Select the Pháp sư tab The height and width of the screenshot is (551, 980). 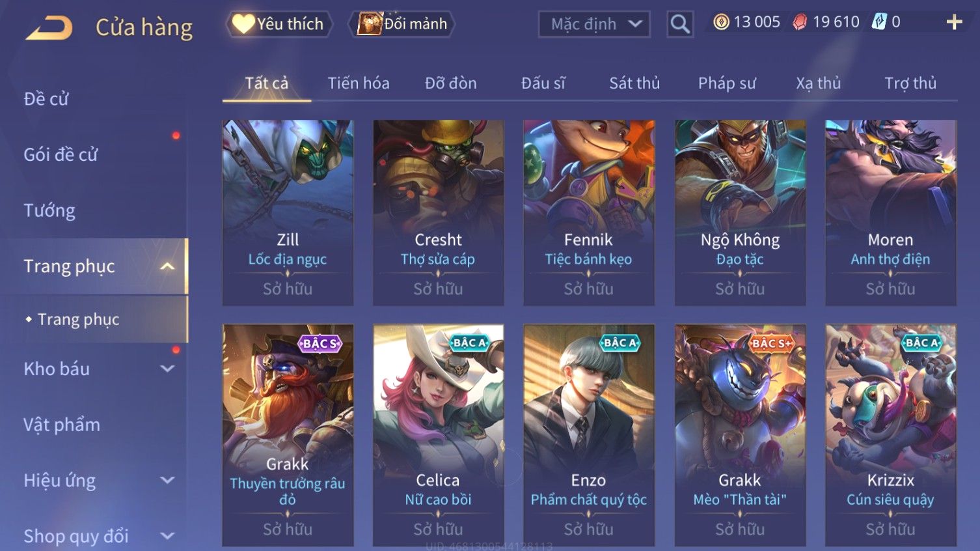pyautogui.click(x=727, y=83)
